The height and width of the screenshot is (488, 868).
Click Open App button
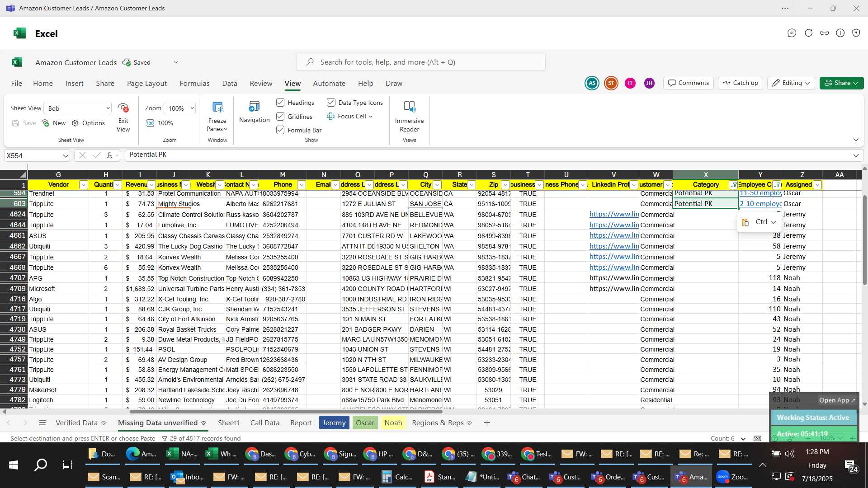(837, 400)
